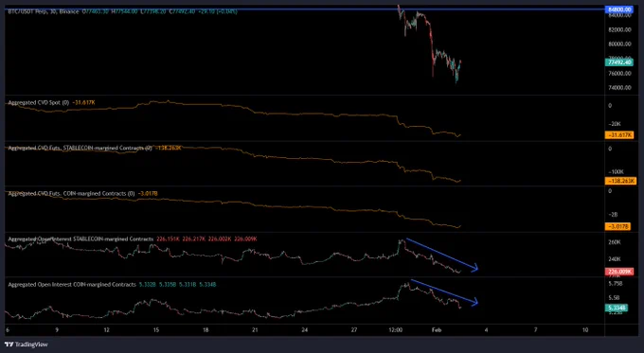Click the 5.75B scale label
This screenshot has height=353, width=644.
pyautogui.click(x=616, y=284)
